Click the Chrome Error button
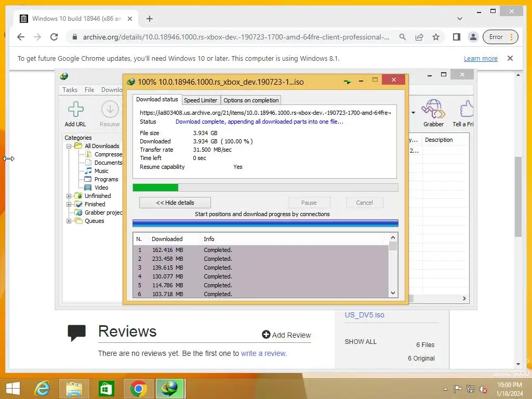 tap(500, 37)
